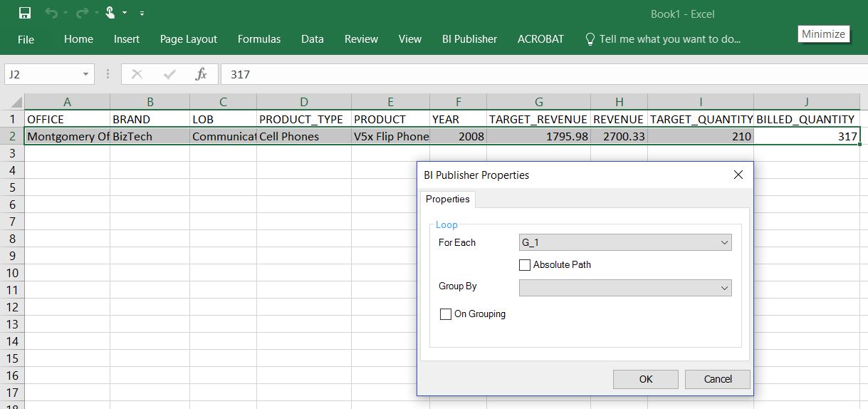Click Cancel in the properties dialog
The image size is (868, 409).
[x=717, y=379]
